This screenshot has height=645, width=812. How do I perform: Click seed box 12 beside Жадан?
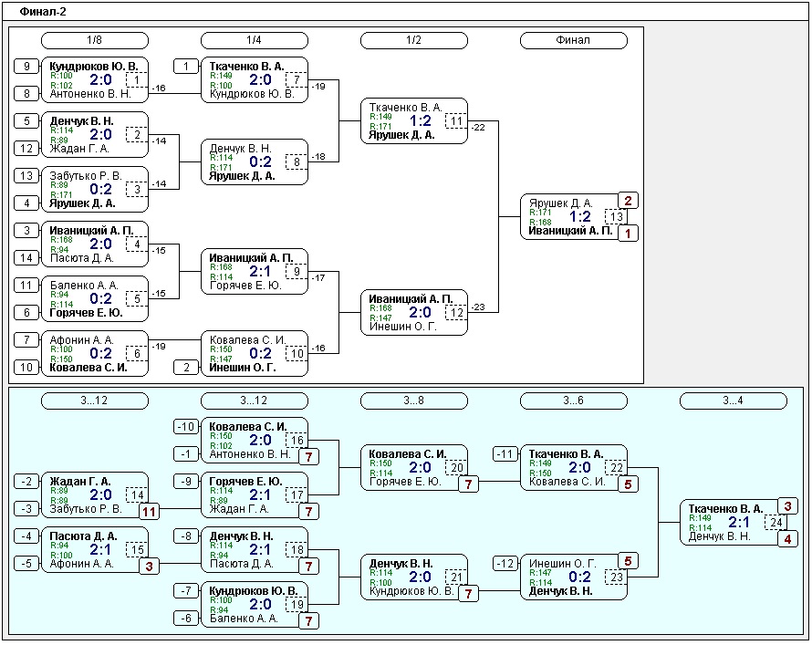click(26, 149)
